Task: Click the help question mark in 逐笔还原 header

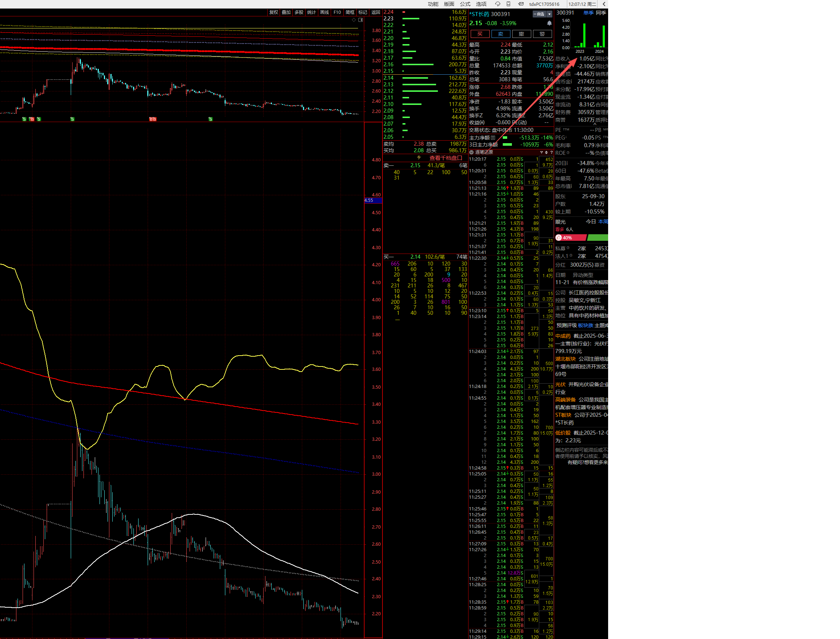Action: tap(551, 152)
